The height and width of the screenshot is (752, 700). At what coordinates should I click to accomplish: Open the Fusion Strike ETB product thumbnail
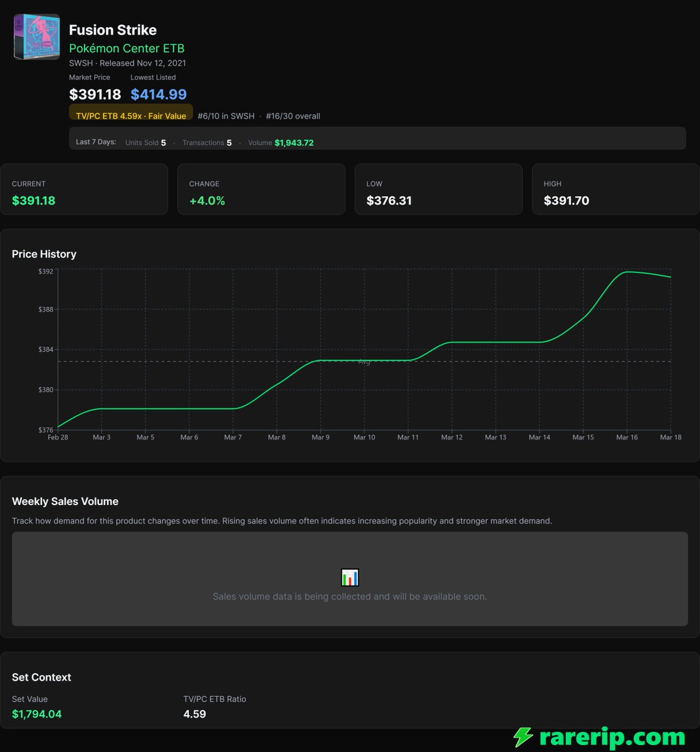click(37, 37)
